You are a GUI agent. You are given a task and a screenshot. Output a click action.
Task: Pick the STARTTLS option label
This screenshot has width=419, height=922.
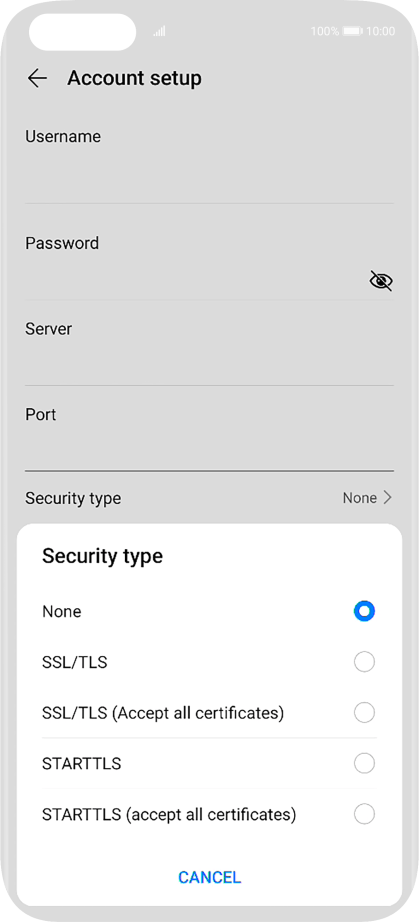[x=82, y=764]
